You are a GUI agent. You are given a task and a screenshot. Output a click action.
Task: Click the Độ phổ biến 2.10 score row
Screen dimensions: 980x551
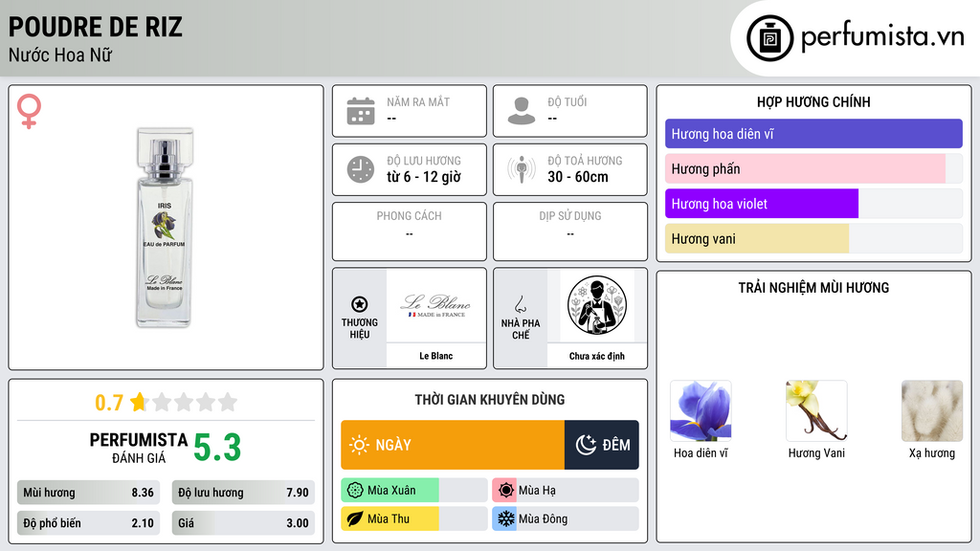click(x=88, y=523)
